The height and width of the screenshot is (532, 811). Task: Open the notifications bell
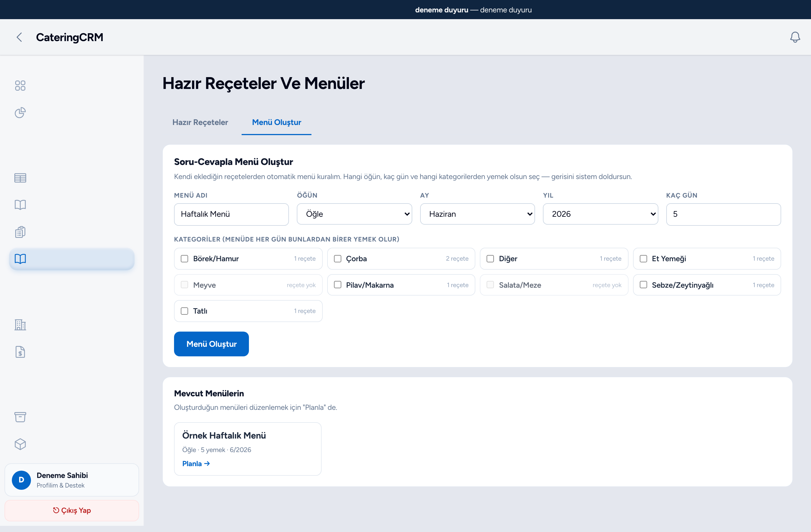[x=795, y=37]
